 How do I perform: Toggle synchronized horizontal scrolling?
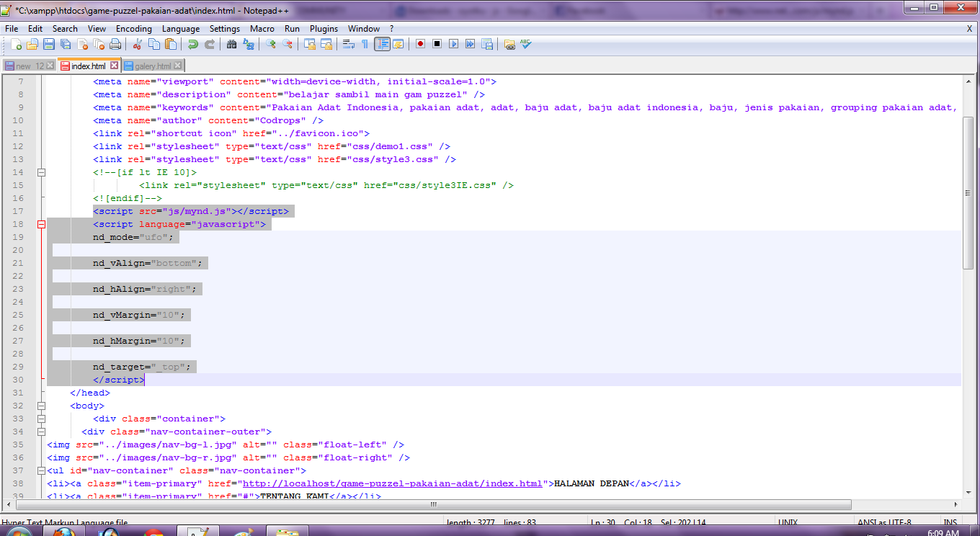click(x=326, y=44)
